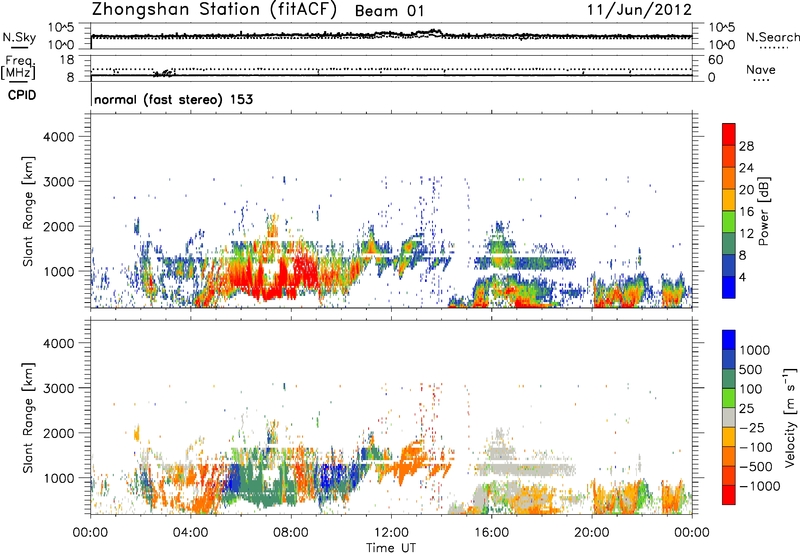The width and height of the screenshot is (800, 554).
Task: Click the '500' label on the velocity colorbar
Action: point(751,370)
